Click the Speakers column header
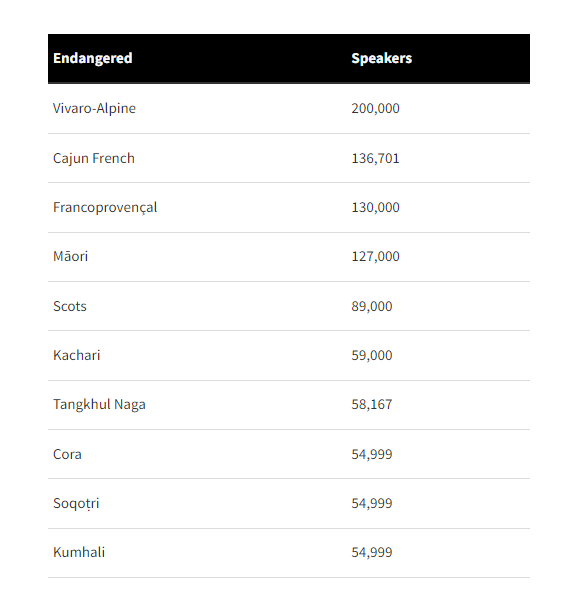 coord(382,58)
